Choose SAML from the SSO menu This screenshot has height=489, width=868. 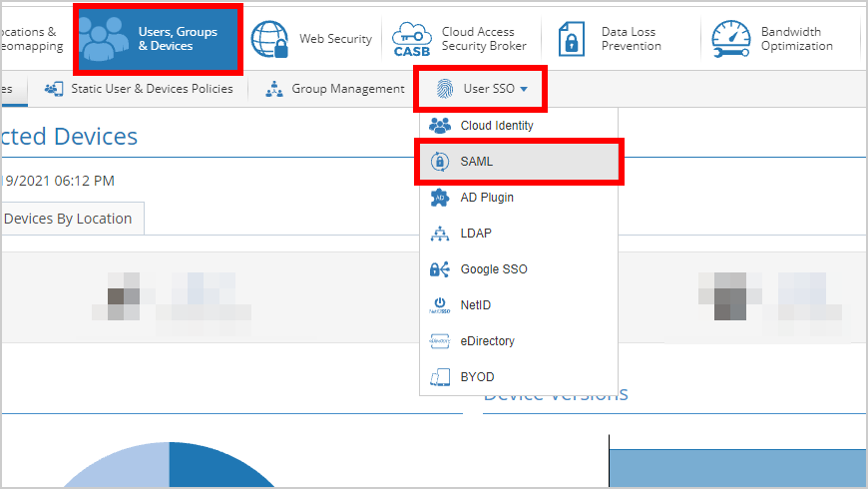[x=519, y=162]
